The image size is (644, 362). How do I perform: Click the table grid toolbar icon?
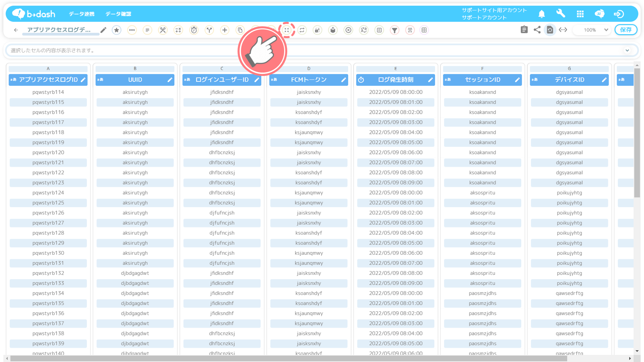pyautogui.click(x=424, y=30)
